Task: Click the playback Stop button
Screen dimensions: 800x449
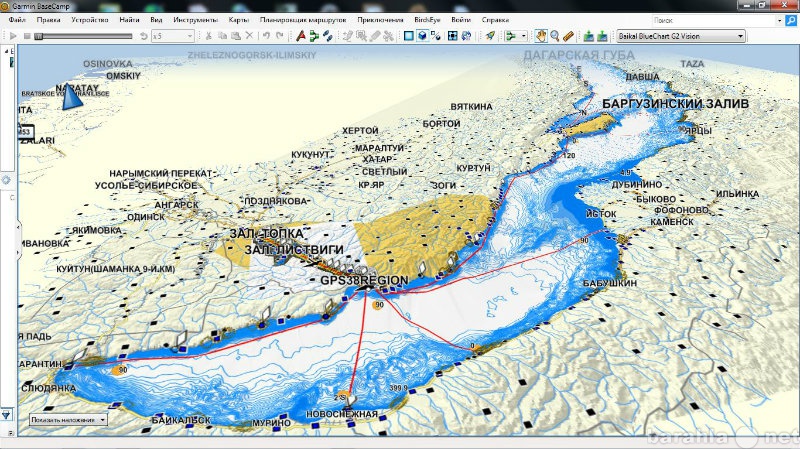Action: (x=27, y=36)
